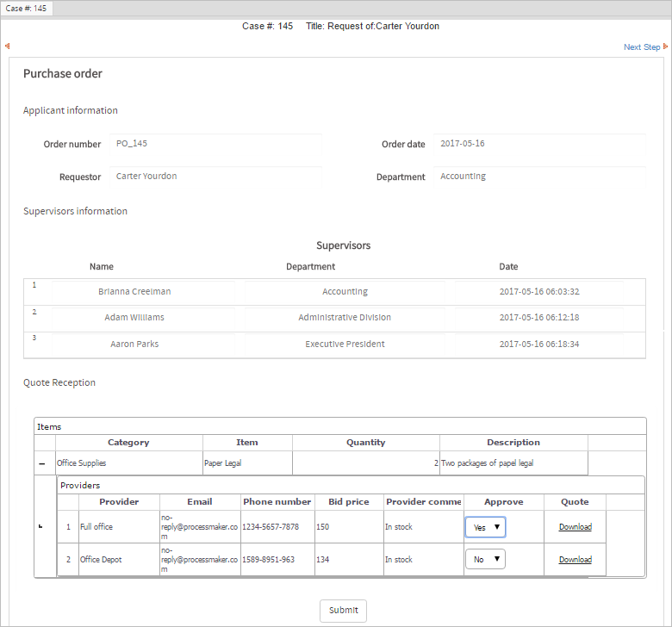Download the quote from Full office

pos(575,527)
